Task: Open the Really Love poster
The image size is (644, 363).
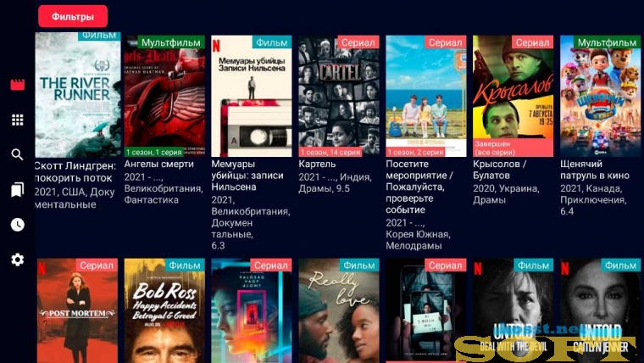Action: [x=339, y=310]
